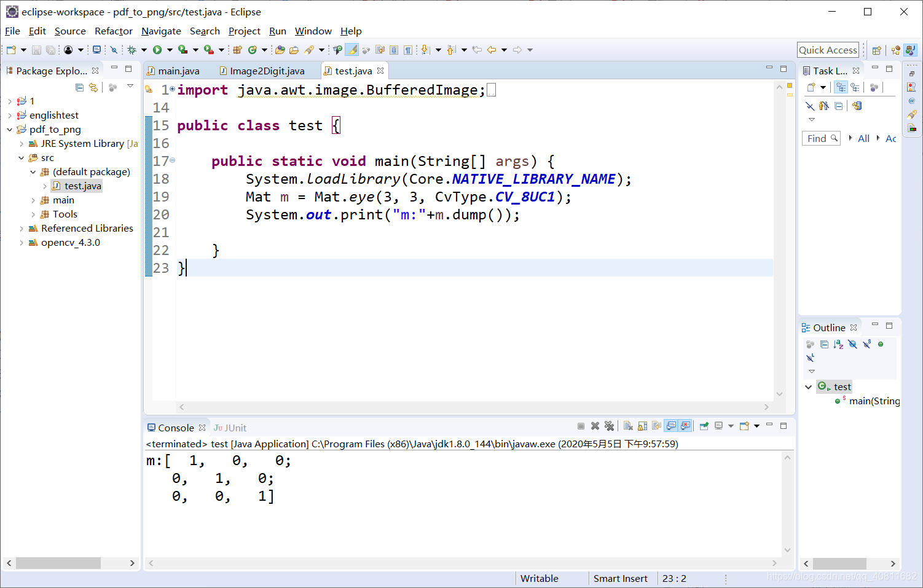Open the Refactor menu

click(113, 31)
